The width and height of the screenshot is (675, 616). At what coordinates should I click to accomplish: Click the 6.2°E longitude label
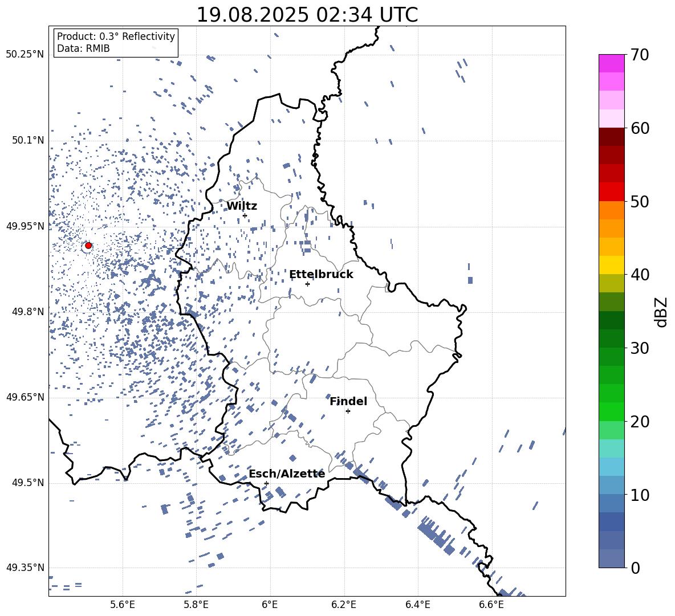[x=344, y=605]
